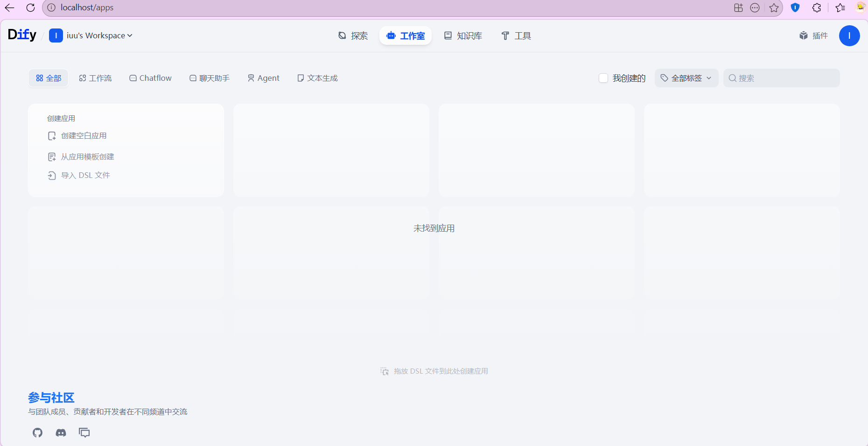Click the browser profile avatar icon
Screen dimensions: 868x446
tap(861, 7)
